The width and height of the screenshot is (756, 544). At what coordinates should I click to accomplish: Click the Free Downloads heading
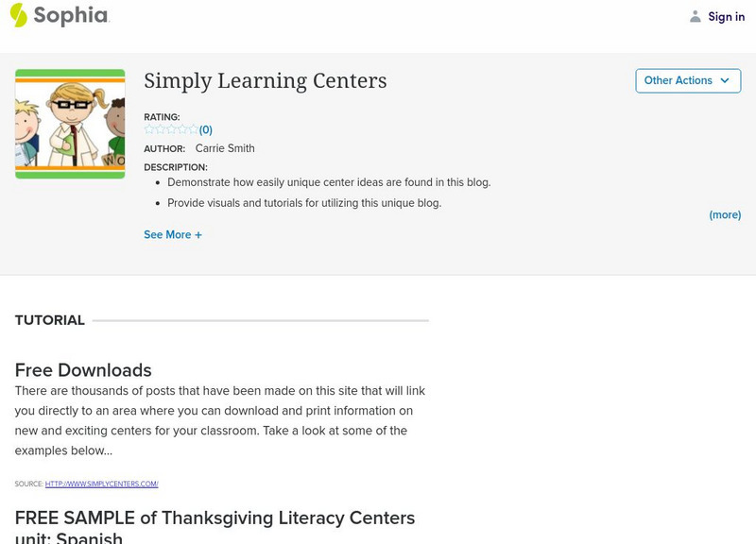[83, 369]
